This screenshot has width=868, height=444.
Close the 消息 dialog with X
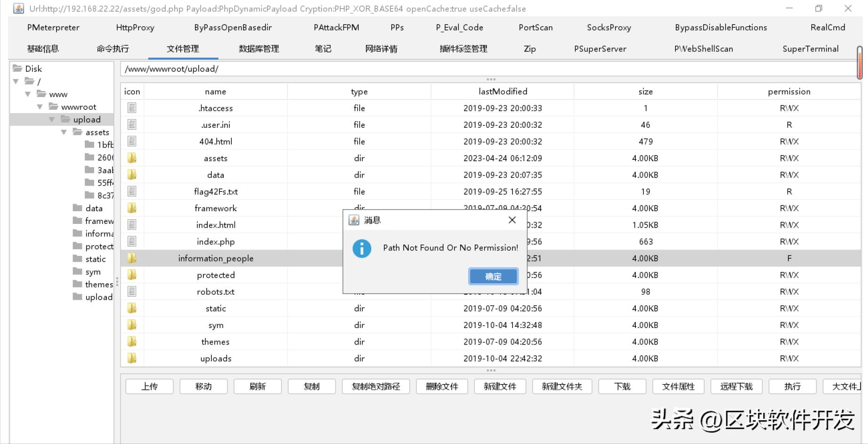coord(512,220)
